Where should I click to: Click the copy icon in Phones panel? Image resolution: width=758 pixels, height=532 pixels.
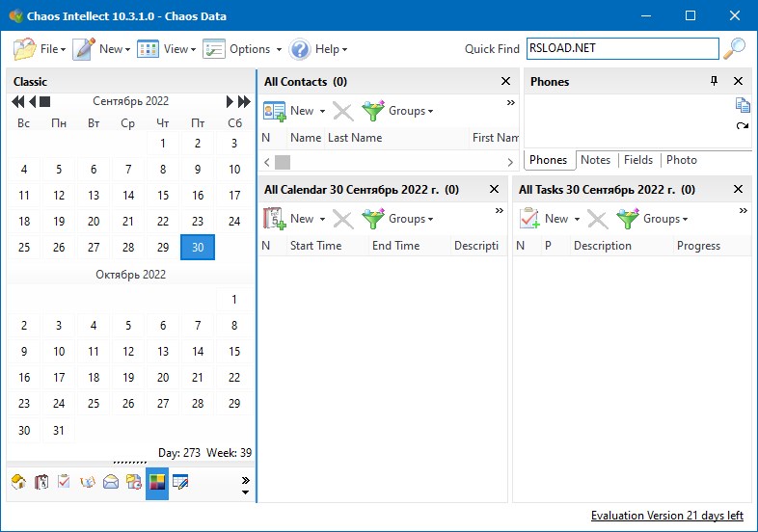click(x=742, y=105)
